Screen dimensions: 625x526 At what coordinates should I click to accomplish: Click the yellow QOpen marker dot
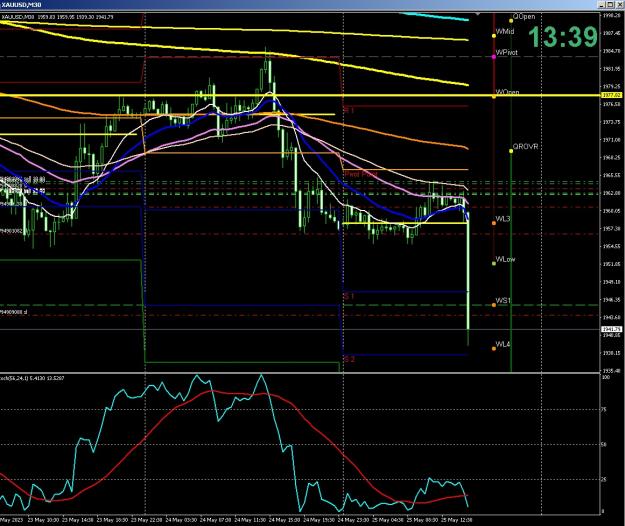click(x=511, y=21)
